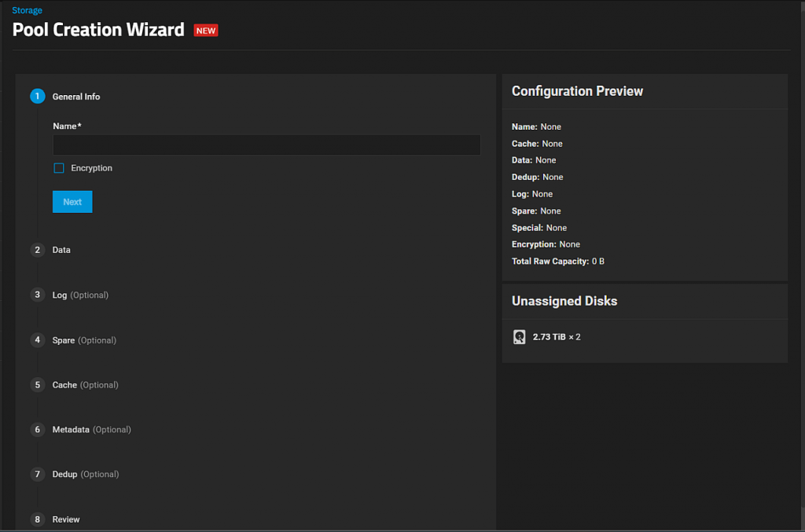Image resolution: width=805 pixels, height=532 pixels.
Task: Click the red NEW badge beside title
Action: click(x=206, y=31)
